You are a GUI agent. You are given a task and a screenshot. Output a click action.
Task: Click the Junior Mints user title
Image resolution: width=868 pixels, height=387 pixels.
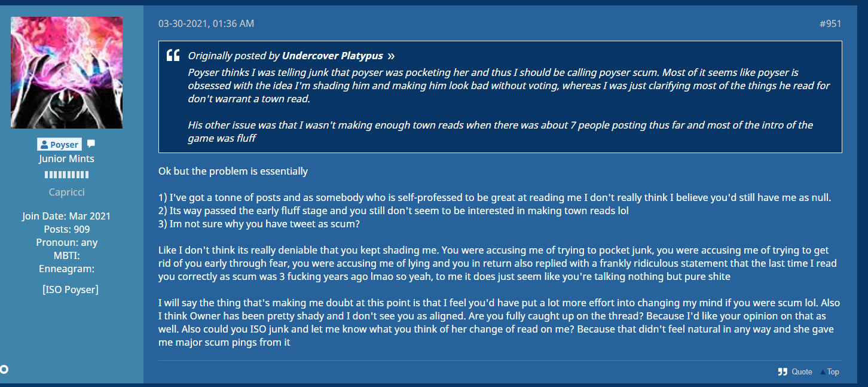coord(66,159)
